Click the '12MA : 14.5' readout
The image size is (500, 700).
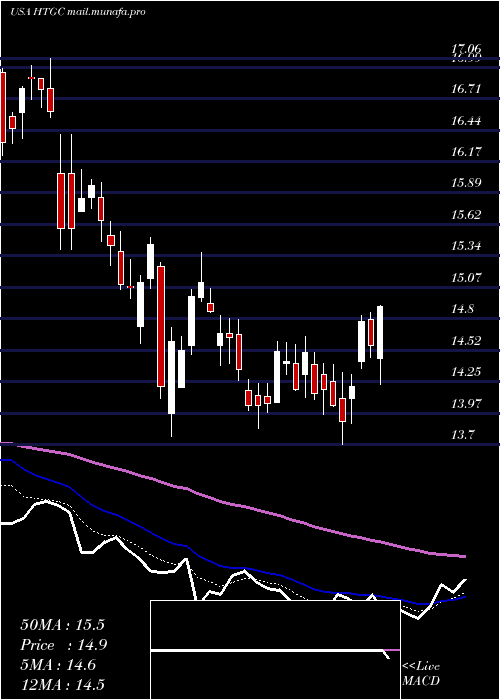coord(62,685)
